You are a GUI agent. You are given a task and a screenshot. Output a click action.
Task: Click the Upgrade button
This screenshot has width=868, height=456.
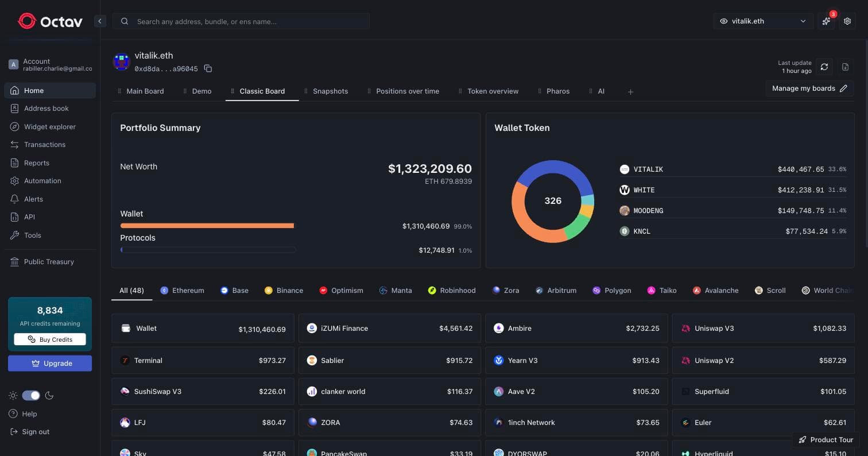(50, 364)
